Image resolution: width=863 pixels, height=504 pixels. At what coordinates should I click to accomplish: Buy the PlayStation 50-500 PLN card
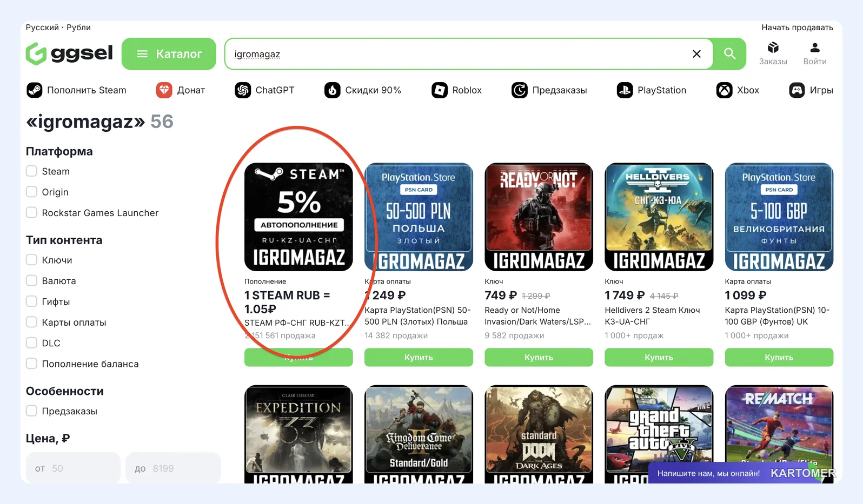click(419, 357)
